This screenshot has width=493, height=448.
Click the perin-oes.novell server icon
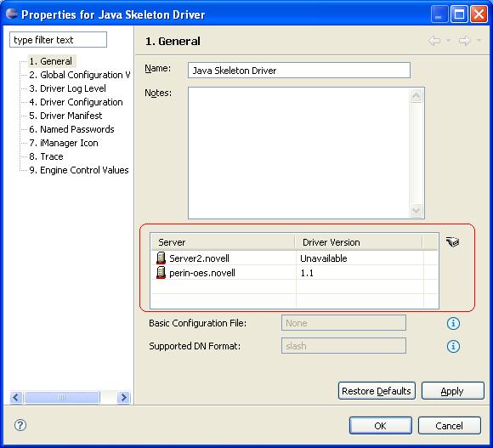[x=161, y=273]
